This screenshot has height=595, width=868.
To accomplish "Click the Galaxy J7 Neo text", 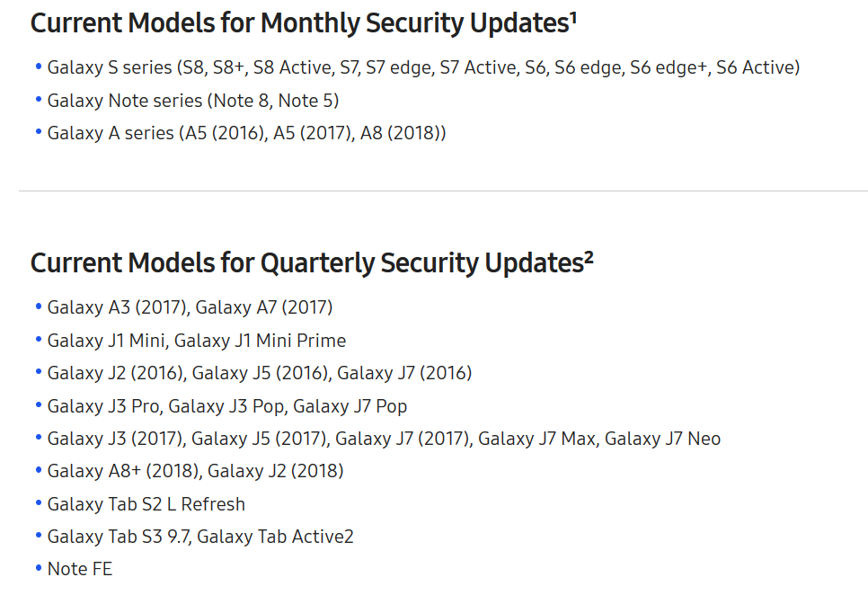I will pos(662,439).
